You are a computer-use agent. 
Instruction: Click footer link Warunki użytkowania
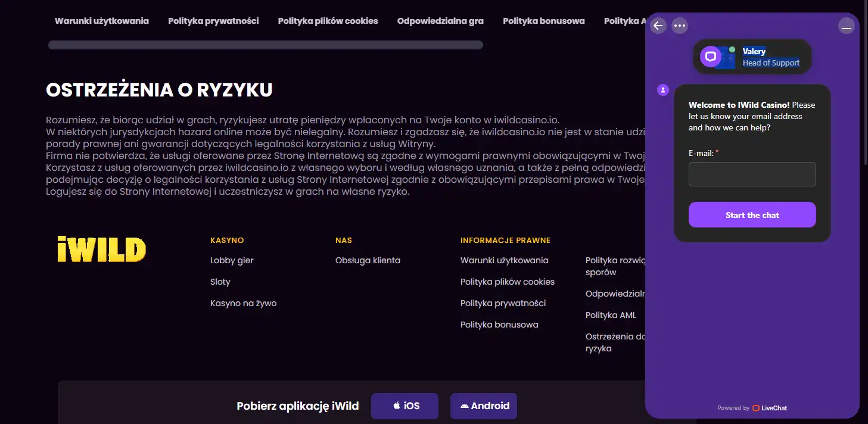(505, 260)
